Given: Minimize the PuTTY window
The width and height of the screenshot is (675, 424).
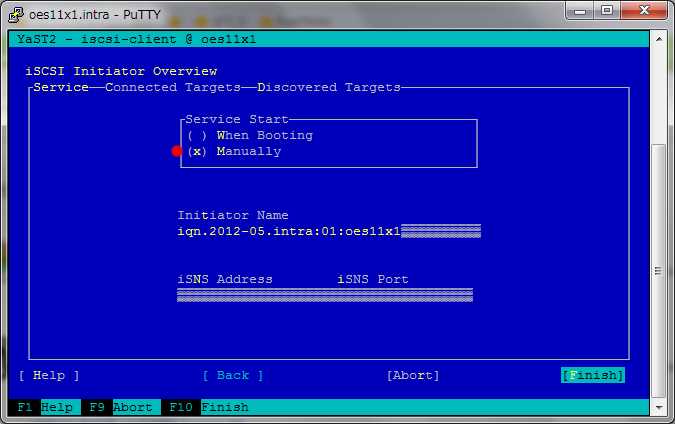Looking at the screenshot, I should (x=579, y=11).
